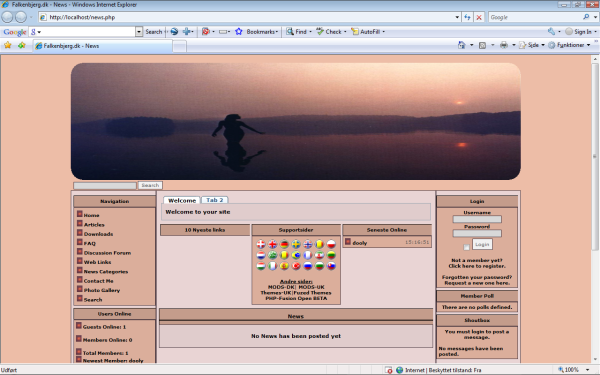The height and width of the screenshot is (375, 600).
Task: Expand the Bookmarks dropdown on Google toolbar
Action: [x=277, y=32]
